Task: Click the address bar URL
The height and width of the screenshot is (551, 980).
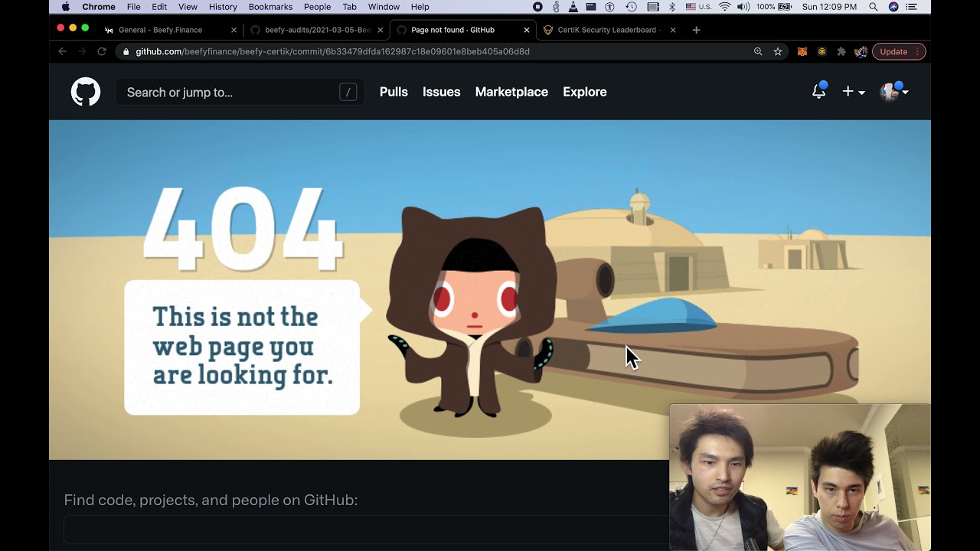Action: tap(332, 51)
